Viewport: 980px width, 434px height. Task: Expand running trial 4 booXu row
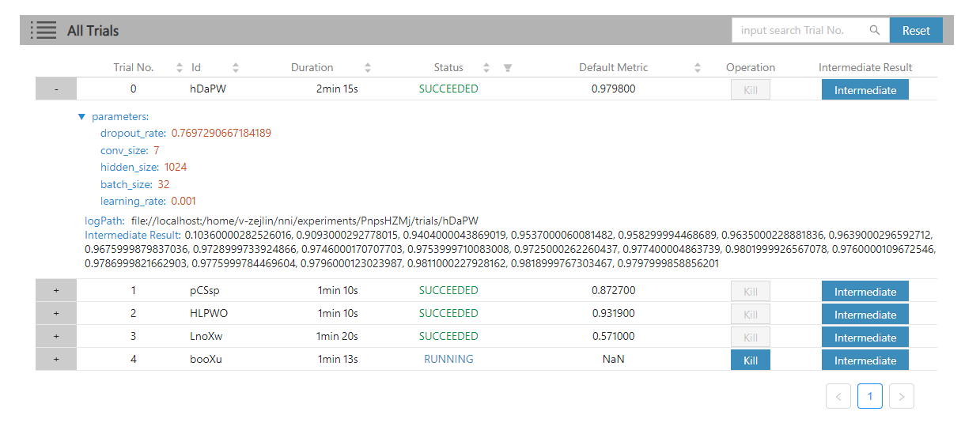[56, 360]
